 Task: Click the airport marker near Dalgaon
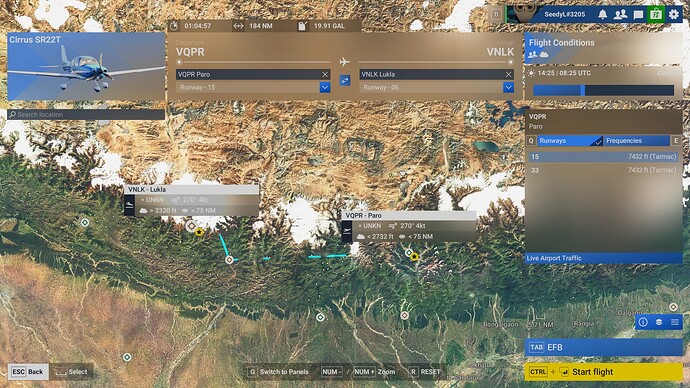(673, 307)
